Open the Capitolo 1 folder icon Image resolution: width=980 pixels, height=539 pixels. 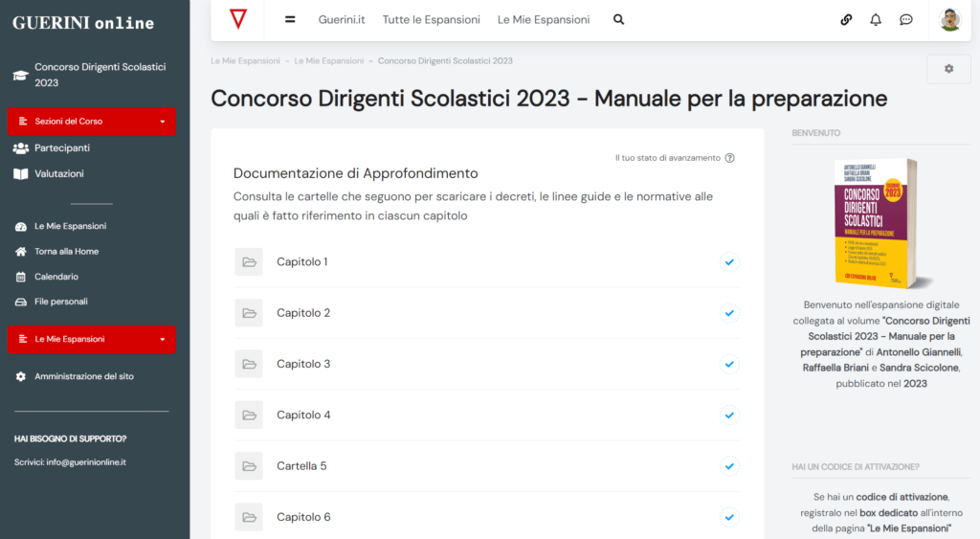[249, 262]
